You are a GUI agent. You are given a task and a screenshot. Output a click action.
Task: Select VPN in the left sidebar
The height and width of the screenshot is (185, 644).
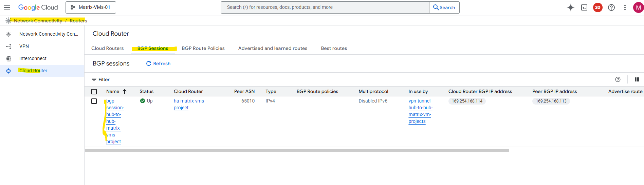coord(24,46)
